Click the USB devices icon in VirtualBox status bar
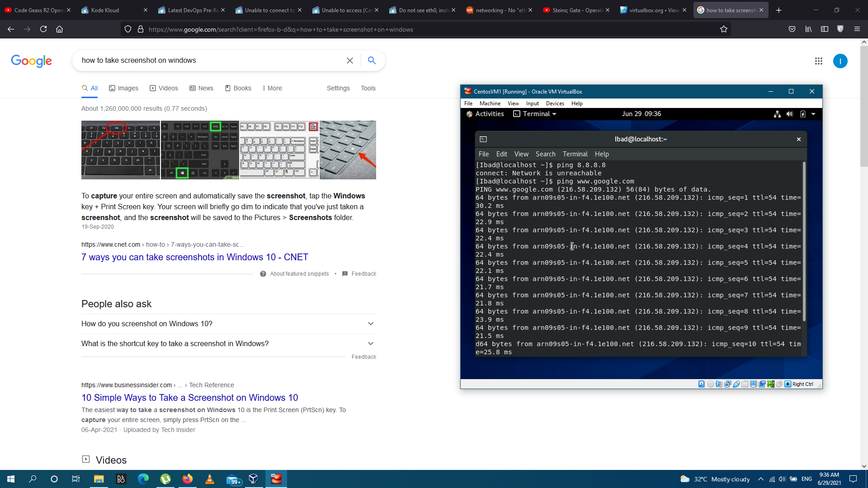This screenshot has height=488, width=868. (736, 384)
